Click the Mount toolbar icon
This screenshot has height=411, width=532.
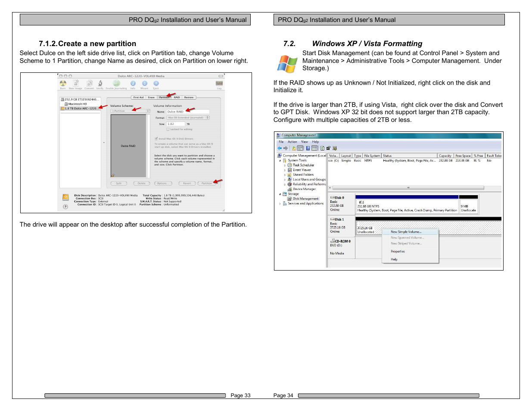(144, 83)
